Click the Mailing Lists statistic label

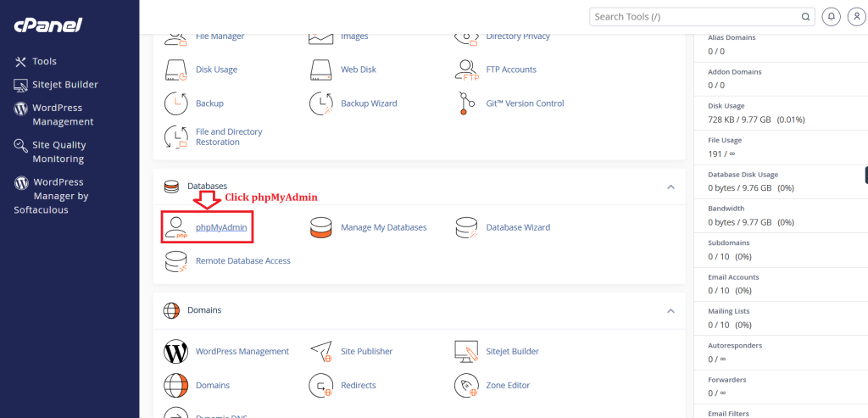click(728, 312)
